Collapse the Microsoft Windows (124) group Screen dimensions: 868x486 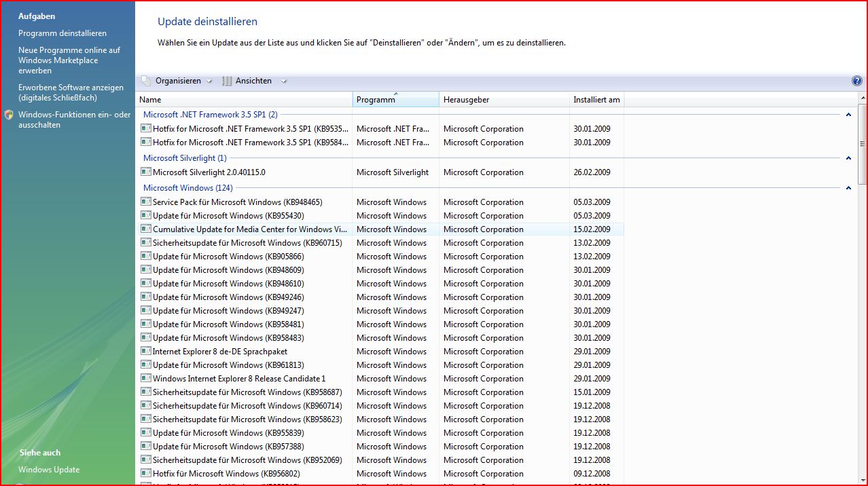coord(848,188)
